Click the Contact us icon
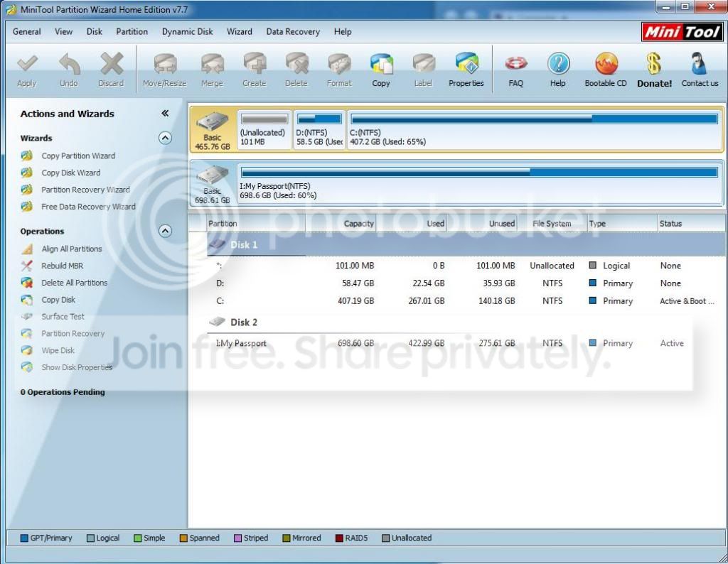The width and height of the screenshot is (728, 564). tap(700, 63)
